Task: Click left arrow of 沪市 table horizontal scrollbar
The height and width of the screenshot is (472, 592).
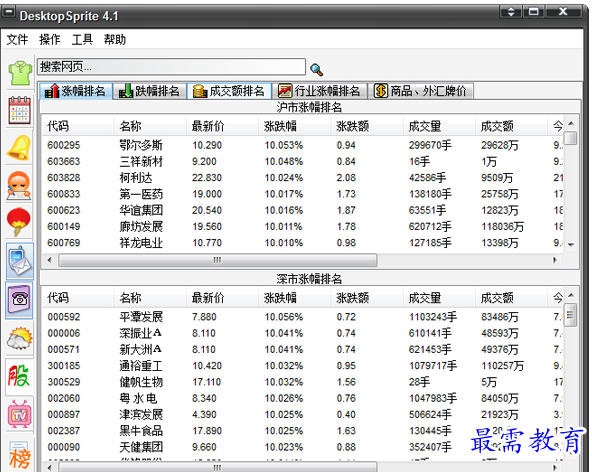Action: pos(49,260)
